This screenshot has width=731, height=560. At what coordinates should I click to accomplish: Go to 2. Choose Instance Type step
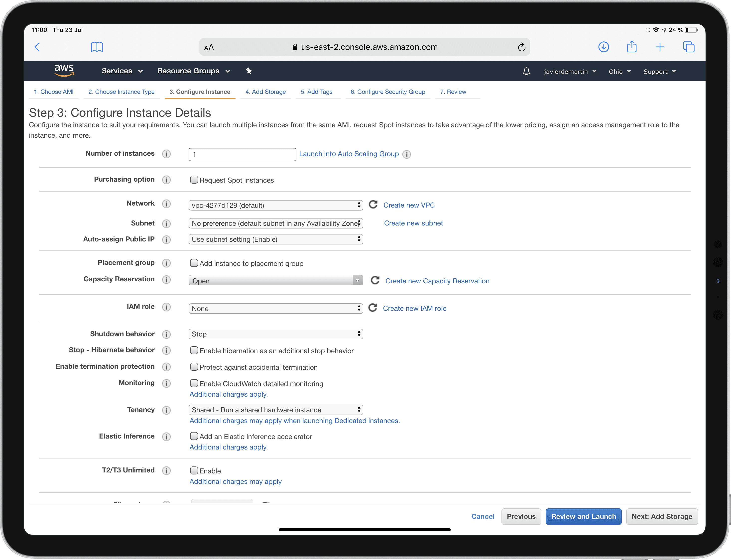(121, 92)
